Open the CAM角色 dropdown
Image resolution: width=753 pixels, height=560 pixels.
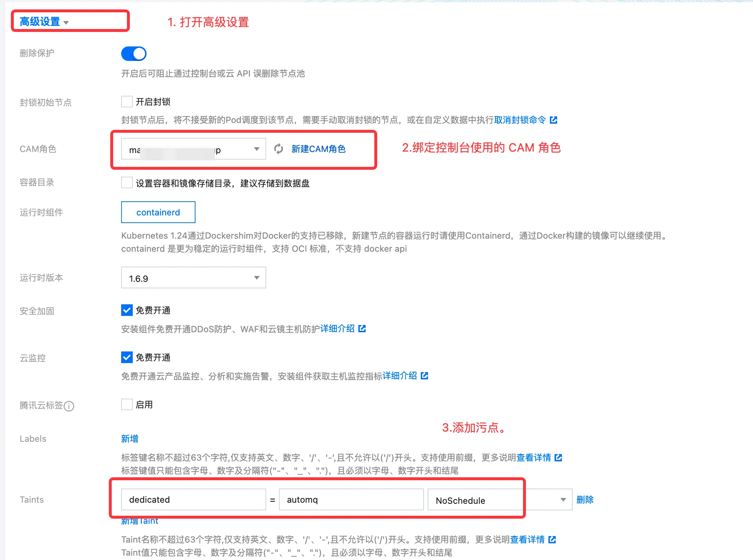[193, 149]
